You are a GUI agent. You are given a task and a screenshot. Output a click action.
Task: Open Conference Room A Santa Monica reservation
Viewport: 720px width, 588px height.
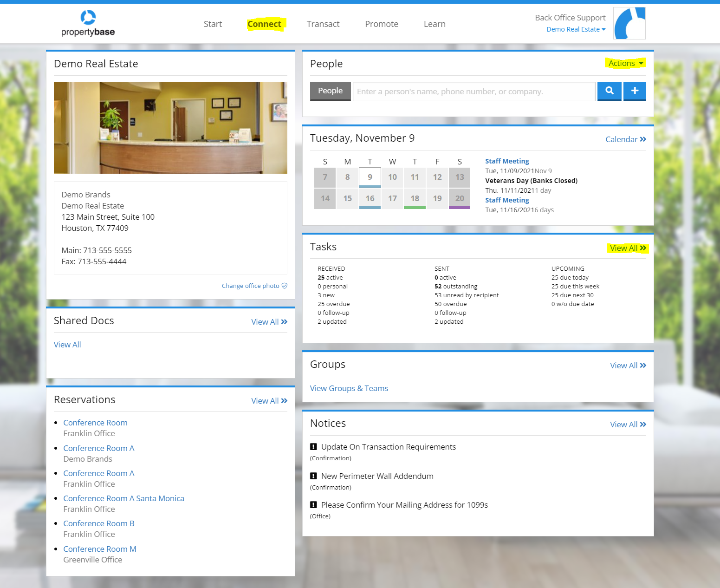pyautogui.click(x=123, y=498)
